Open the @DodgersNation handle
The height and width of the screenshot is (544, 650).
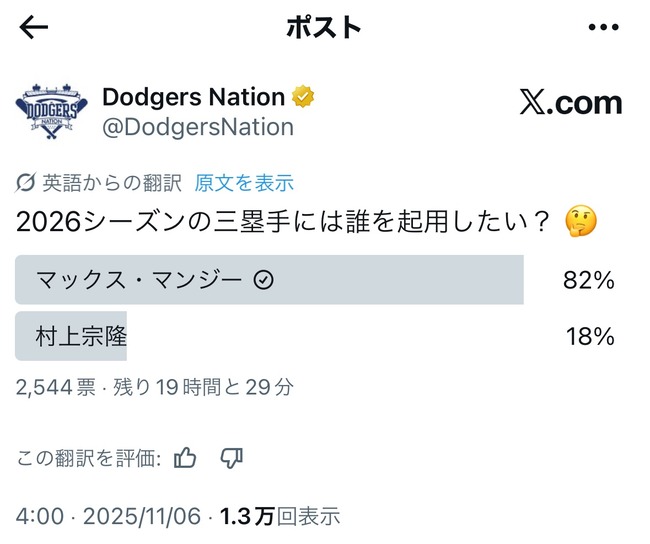coord(198,127)
